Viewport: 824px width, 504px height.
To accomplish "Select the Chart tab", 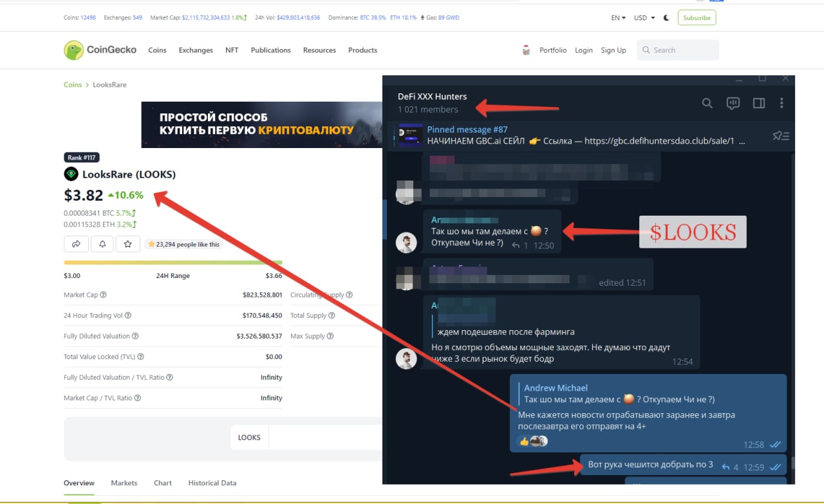I will pyautogui.click(x=163, y=483).
